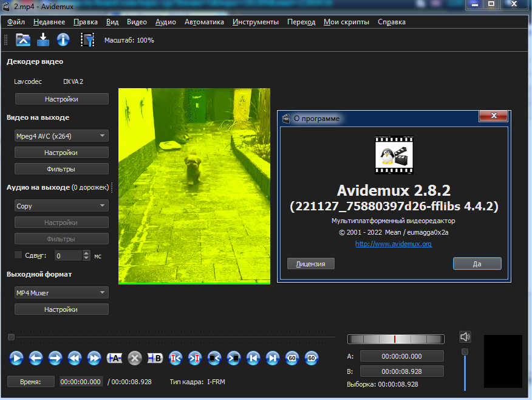This screenshot has width=532, height=400.
Task: Open the Автоматика menu
Action: click(204, 22)
